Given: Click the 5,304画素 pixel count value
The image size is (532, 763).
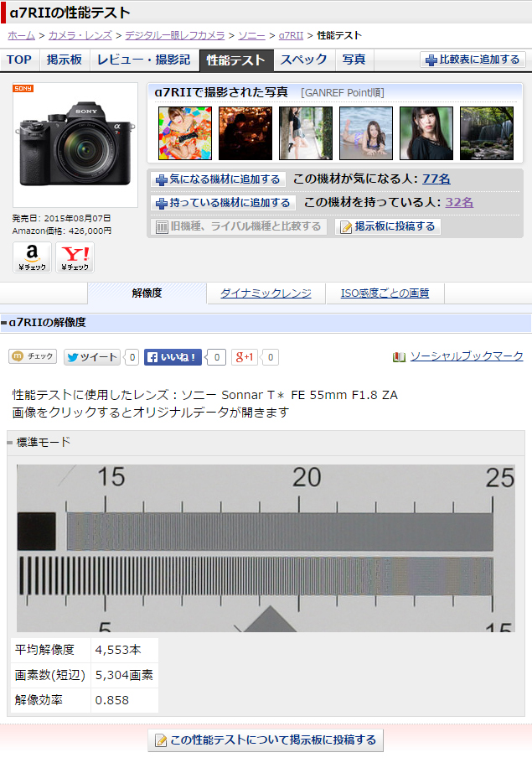Looking at the screenshot, I should point(124,676).
